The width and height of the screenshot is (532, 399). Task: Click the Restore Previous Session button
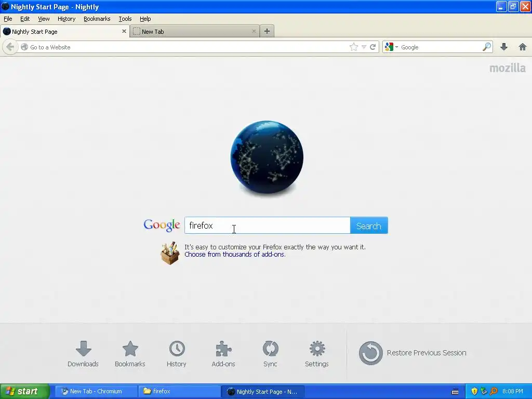[413, 353]
